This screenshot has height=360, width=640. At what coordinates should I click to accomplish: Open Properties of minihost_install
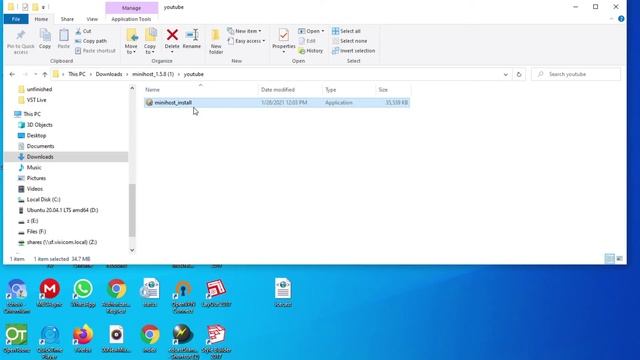(x=283, y=39)
